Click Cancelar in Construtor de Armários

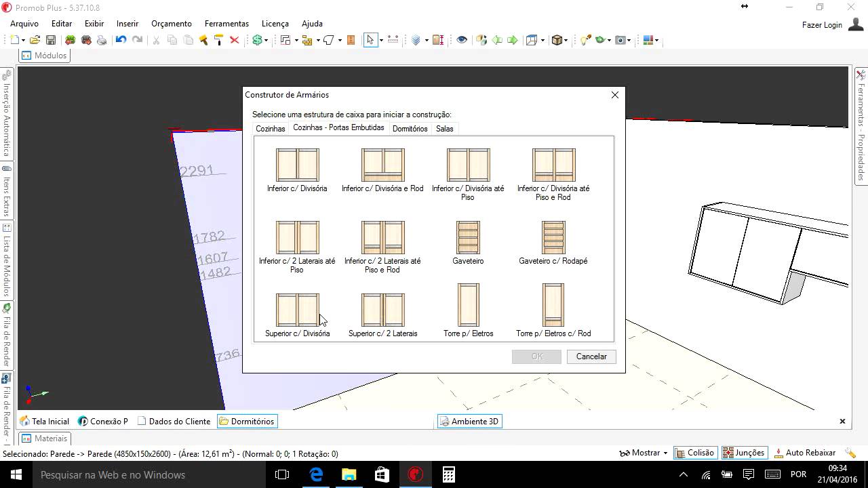coord(591,357)
